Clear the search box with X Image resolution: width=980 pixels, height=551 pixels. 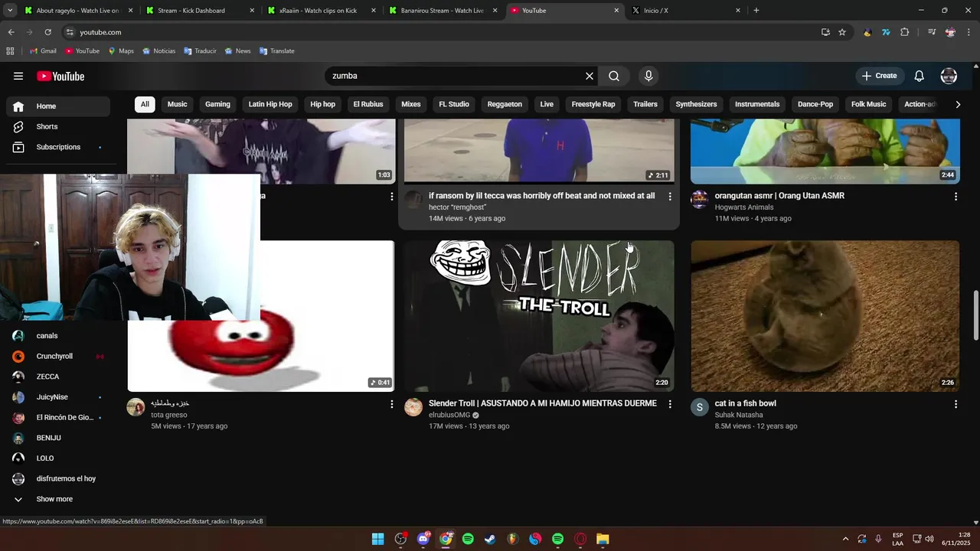(x=590, y=76)
